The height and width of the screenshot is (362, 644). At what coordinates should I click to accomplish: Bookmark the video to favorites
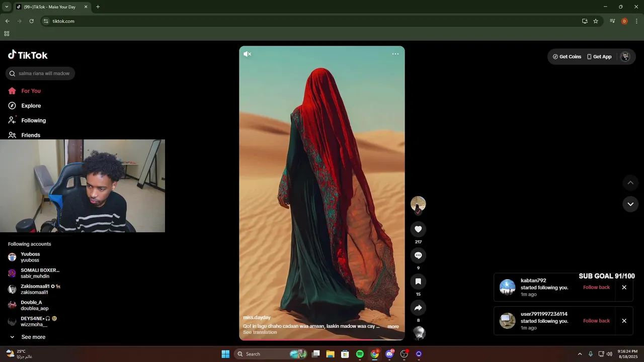[x=418, y=282]
